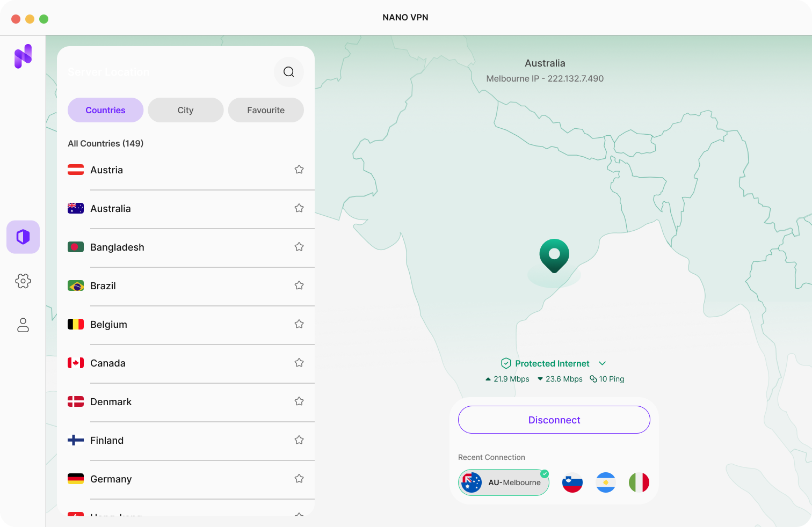Click the 21.9 Mbps upload speed

pos(507,379)
